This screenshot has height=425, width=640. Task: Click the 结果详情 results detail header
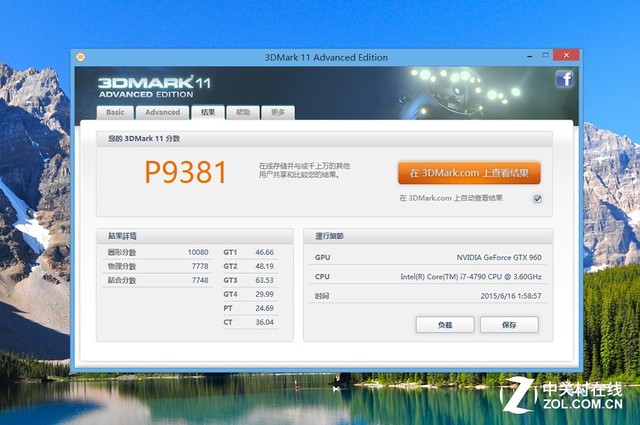(122, 236)
